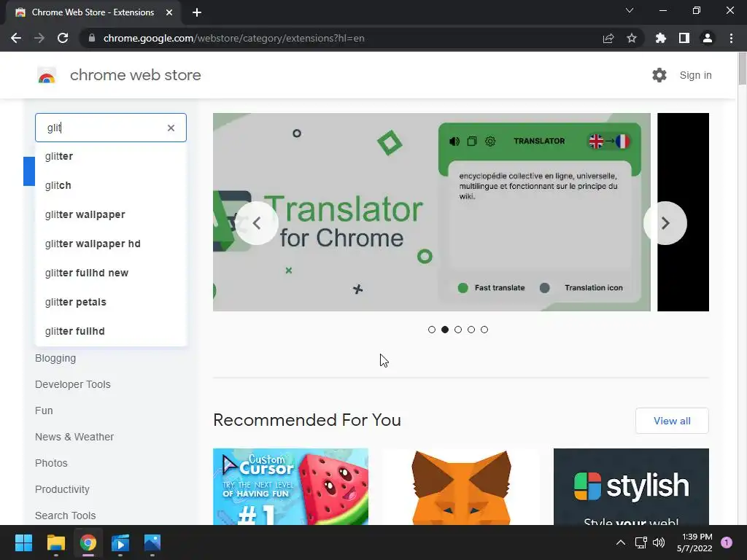The height and width of the screenshot is (560, 747).
Task: Click the Chrome Web Store rainbow logo
Action: [47, 75]
